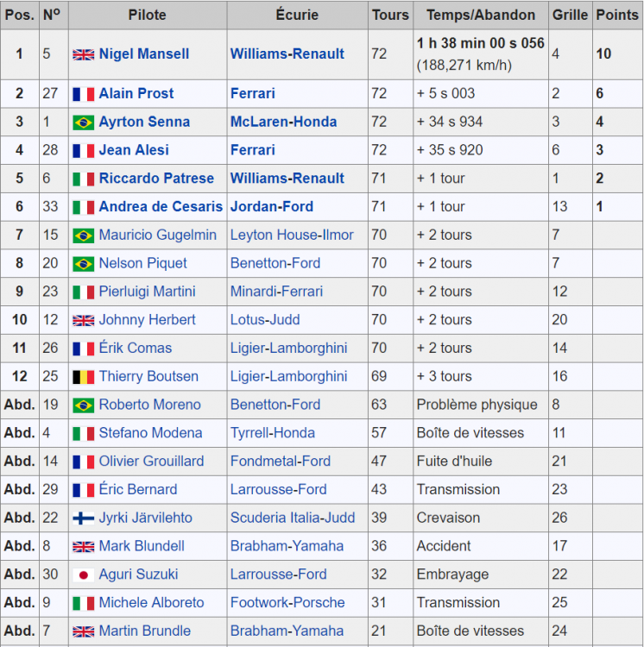
Task: Click the French flag beside Jean Alesi
Action: [x=84, y=151]
